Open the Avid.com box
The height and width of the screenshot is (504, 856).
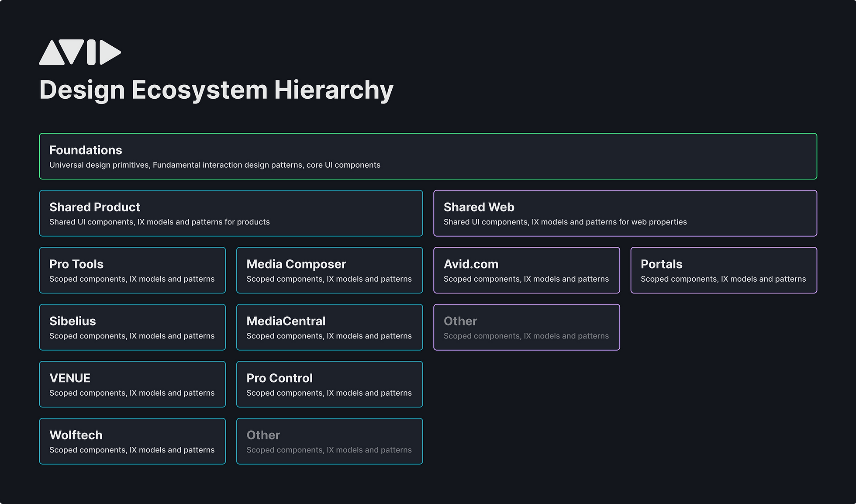tap(526, 270)
